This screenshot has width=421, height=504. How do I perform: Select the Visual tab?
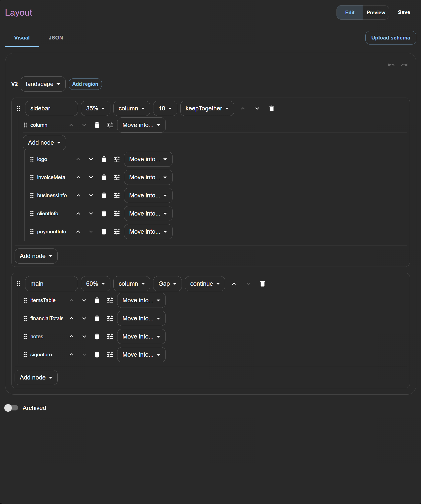coord(22,38)
